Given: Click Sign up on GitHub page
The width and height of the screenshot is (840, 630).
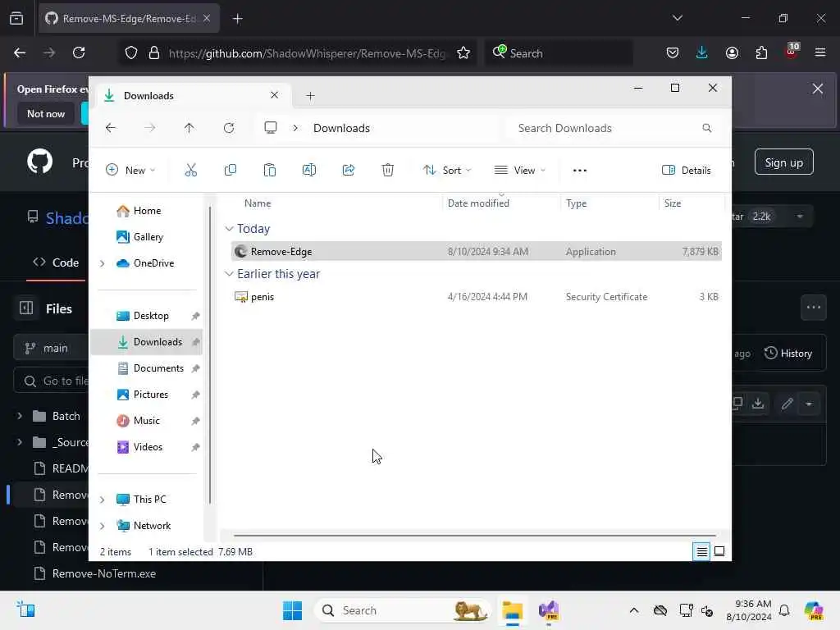Looking at the screenshot, I should coord(783,162).
